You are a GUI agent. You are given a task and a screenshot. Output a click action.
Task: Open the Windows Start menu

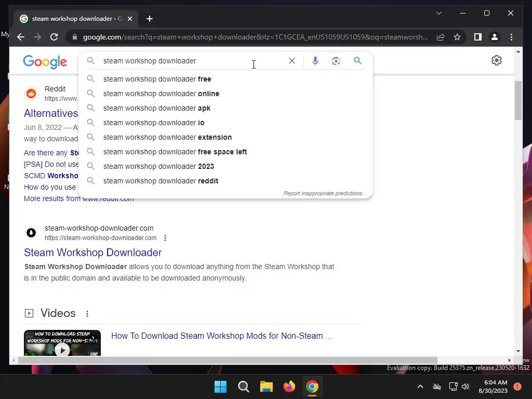[220, 387]
